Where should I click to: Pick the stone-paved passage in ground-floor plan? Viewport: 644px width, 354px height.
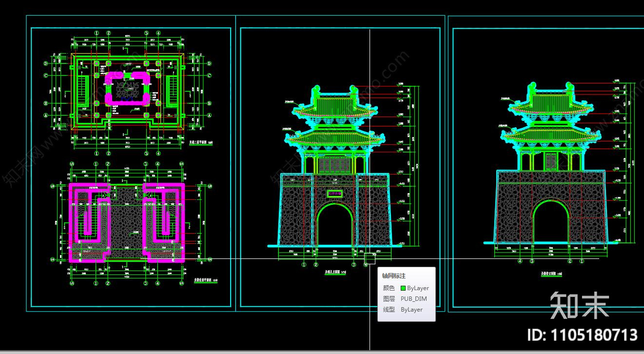tap(127, 223)
